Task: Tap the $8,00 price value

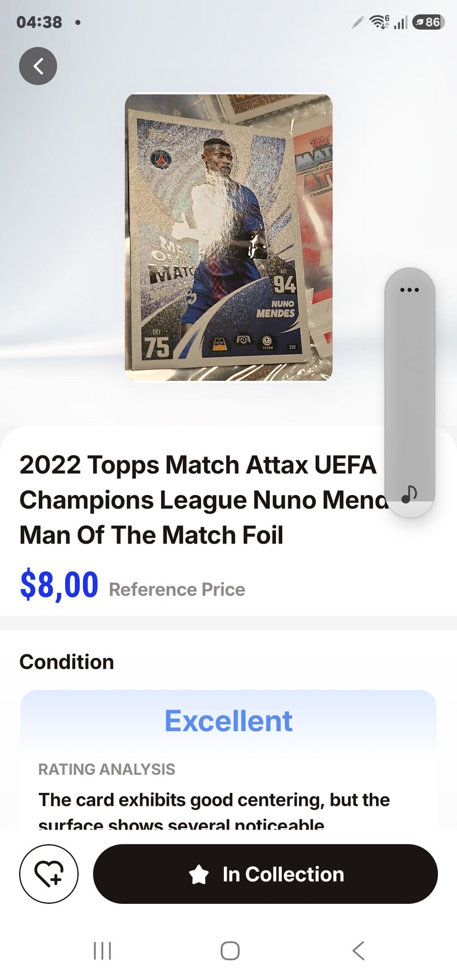Action: point(59,585)
